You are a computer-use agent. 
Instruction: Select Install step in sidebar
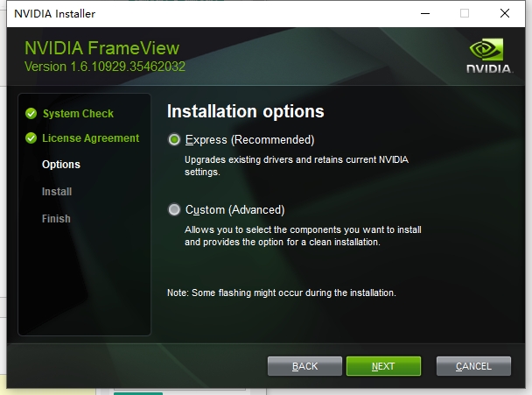(x=57, y=192)
